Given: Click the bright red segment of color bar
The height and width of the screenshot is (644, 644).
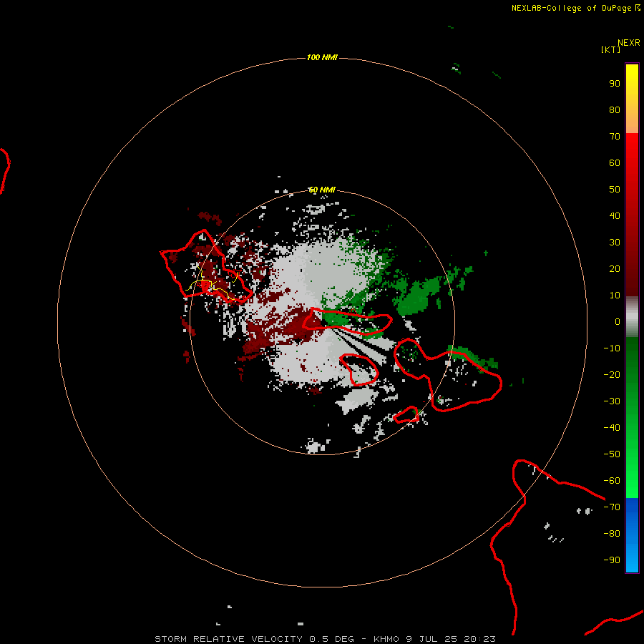Looking at the screenshot, I should point(632,215).
